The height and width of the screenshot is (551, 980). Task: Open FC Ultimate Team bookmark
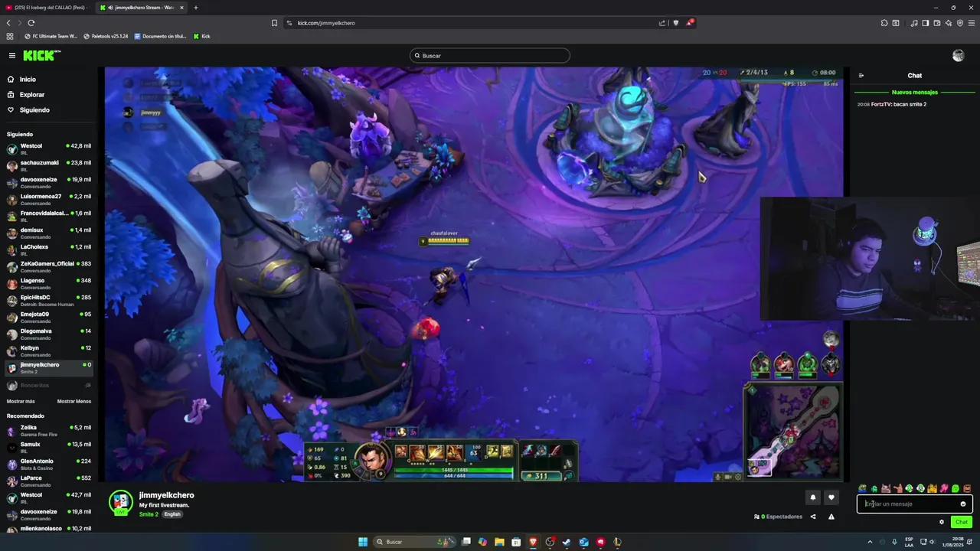[51, 36]
